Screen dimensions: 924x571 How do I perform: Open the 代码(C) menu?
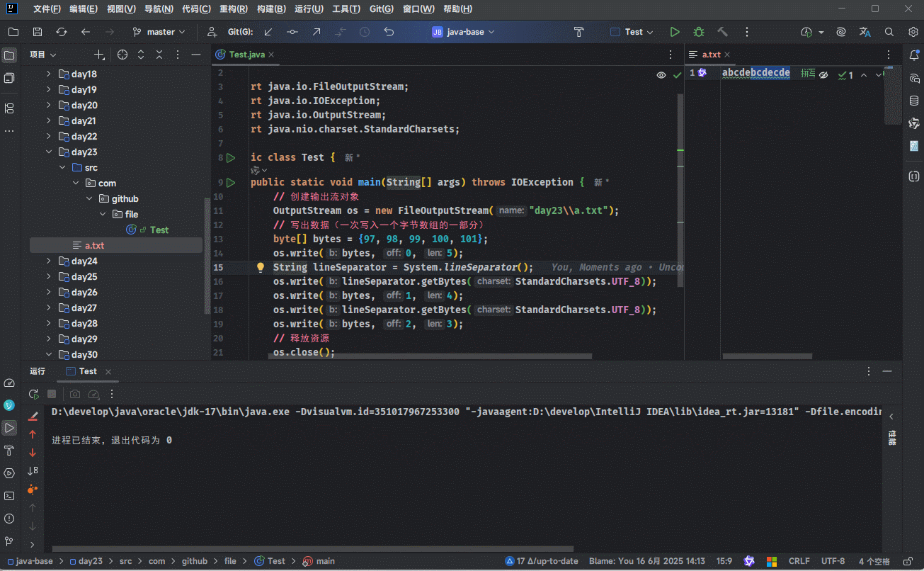tap(196, 9)
